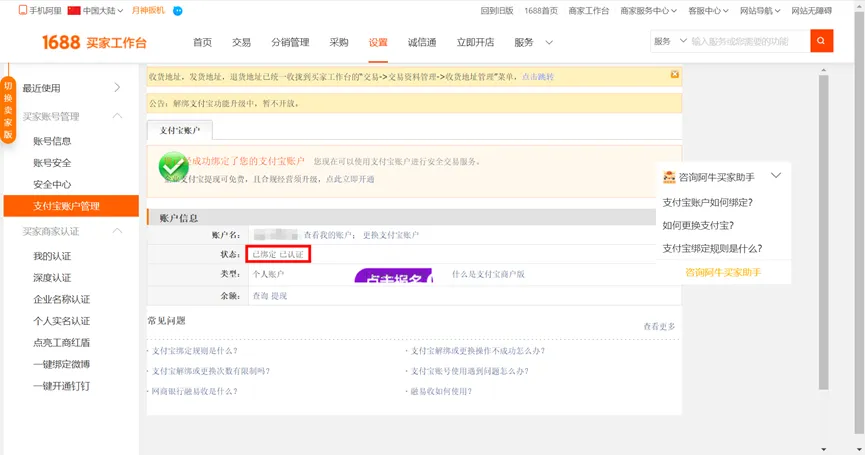Open 账号信息 in the sidebar
Viewport: 865px width, 455px height.
pos(52,141)
